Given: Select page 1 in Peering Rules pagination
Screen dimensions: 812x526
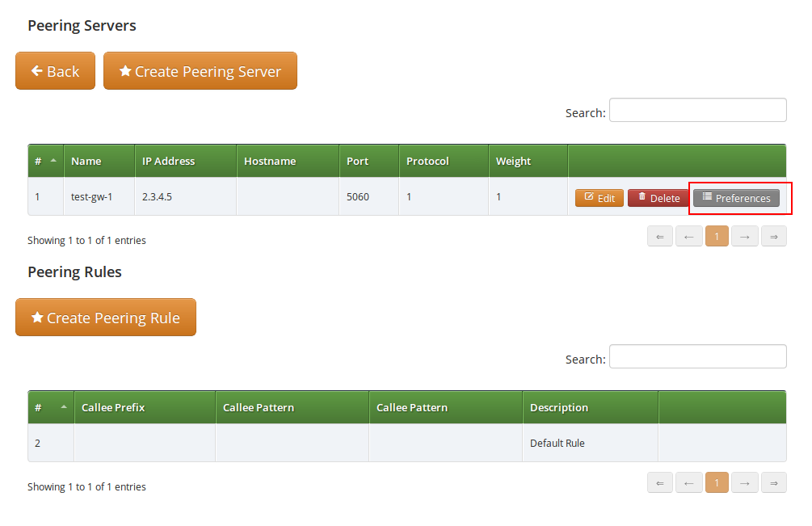Looking at the screenshot, I should 716,483.
